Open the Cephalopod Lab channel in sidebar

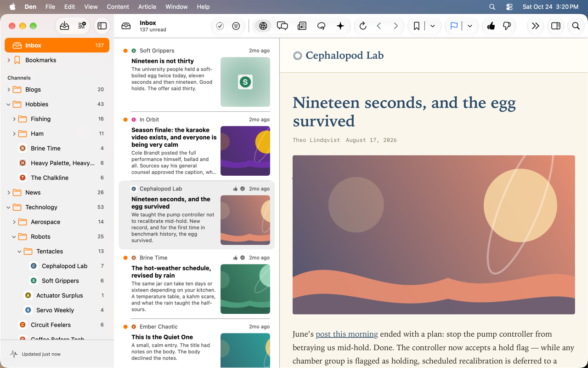[x=57, y=266]
